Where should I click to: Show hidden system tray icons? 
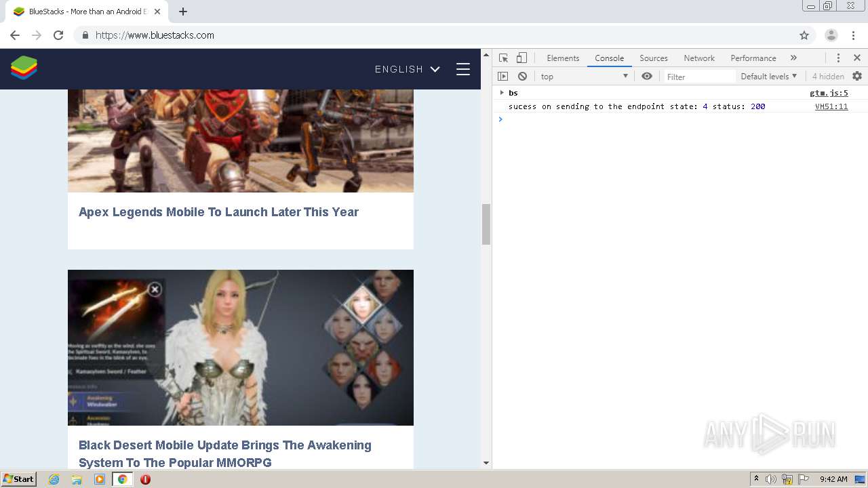pos(756,479)
